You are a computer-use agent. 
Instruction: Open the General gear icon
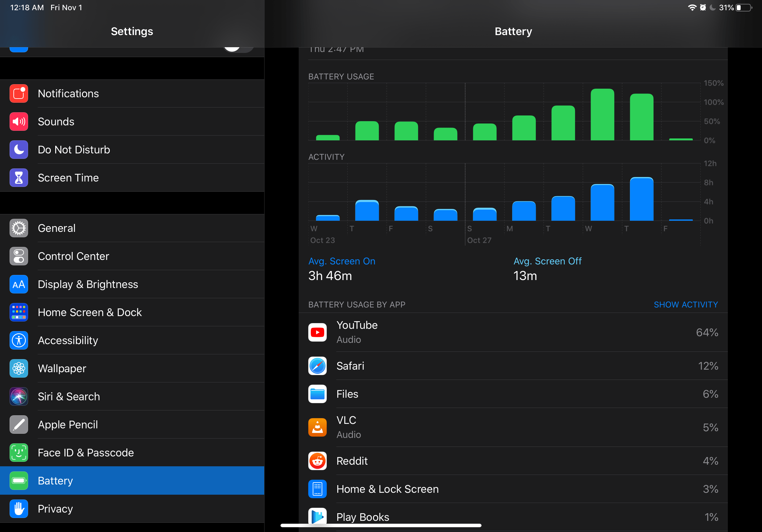19,228
